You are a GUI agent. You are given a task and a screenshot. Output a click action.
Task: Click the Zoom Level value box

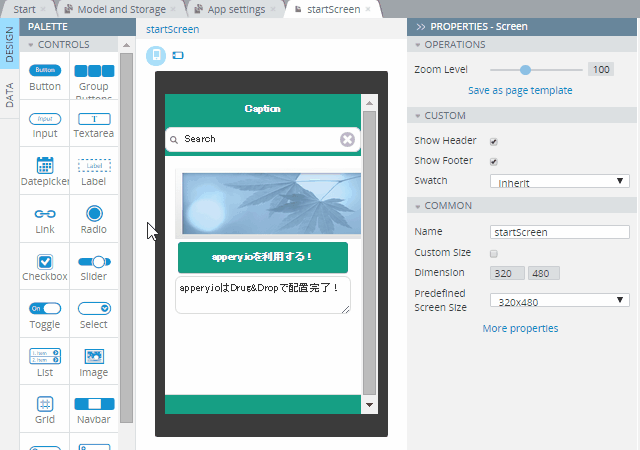coord(601,69)
